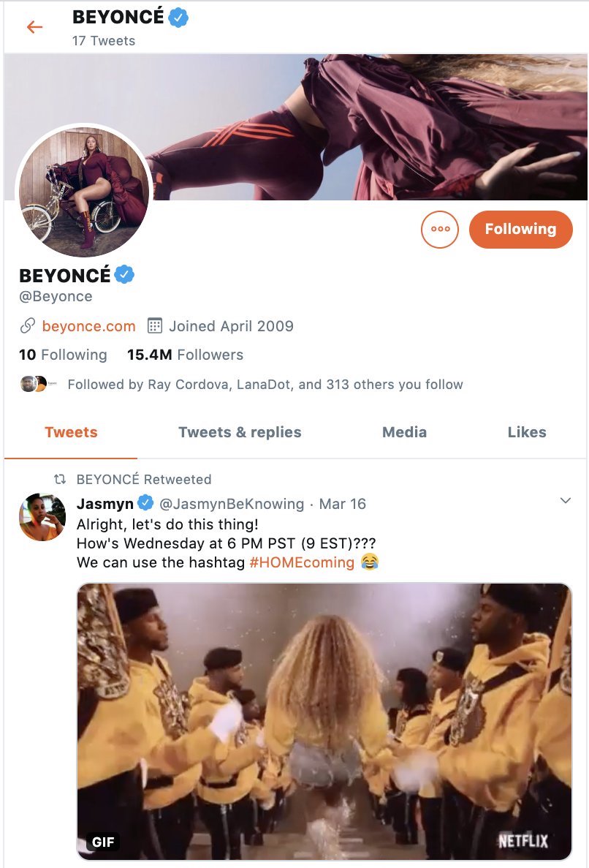The image size is (589, 868).
Task: Toggle the Following button
Action: coord(520,229)
